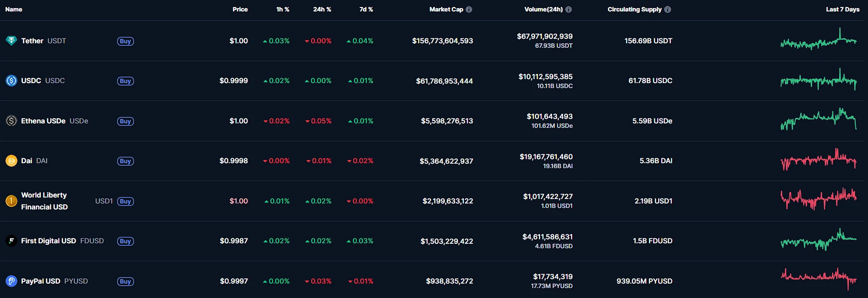Open Tether's 7-day sparkline chart
This screenshot has height=298, width=868.
pos(819,39)
